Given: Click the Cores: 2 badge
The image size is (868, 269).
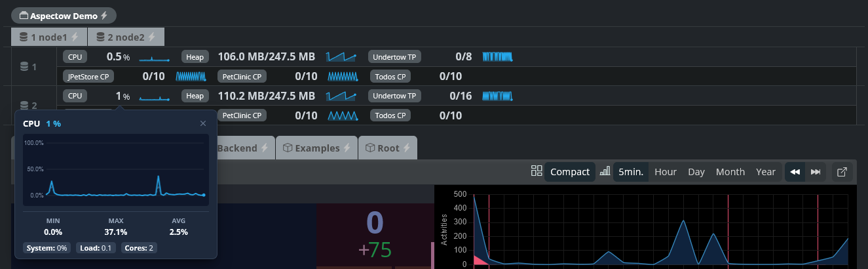Looking at the screenshot, I should click(x=139, y=248).
